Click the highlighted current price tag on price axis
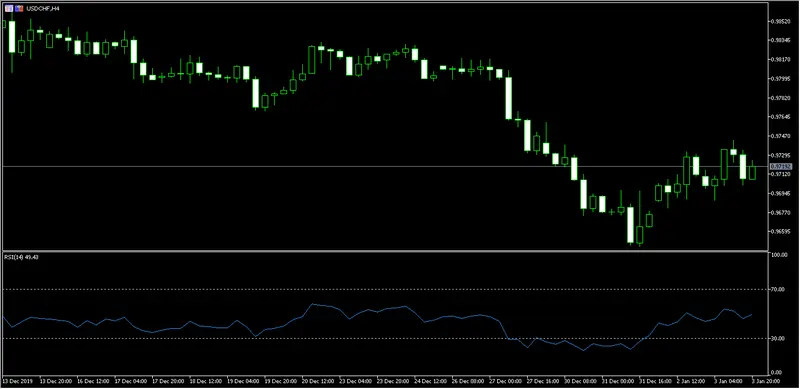The width and height of the screenshot is (800, 389). point(781,166)
